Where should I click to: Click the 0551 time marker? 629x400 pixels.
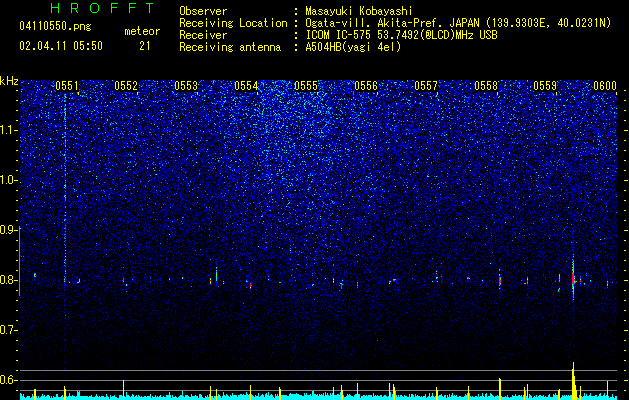pyautogui.click(x=67, y=86)
